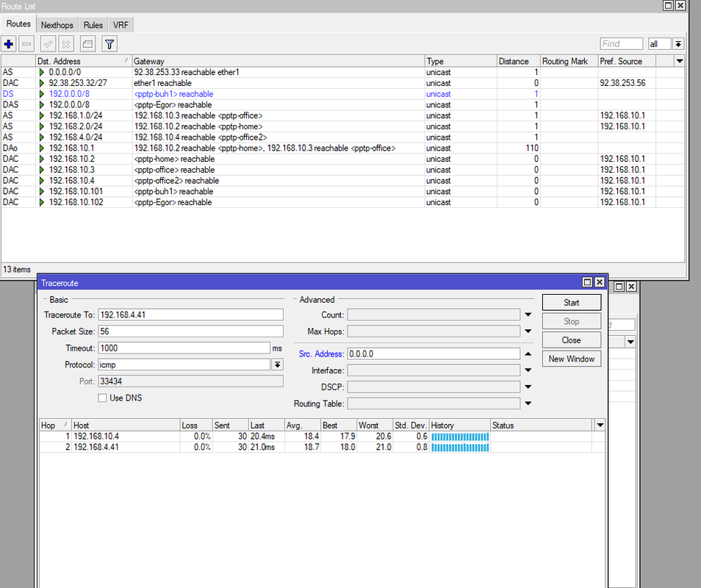This screenshot has width=701, height=588.
Task: Select the 192.168.10.1 DAo route row
Action: tap(342, 148)
